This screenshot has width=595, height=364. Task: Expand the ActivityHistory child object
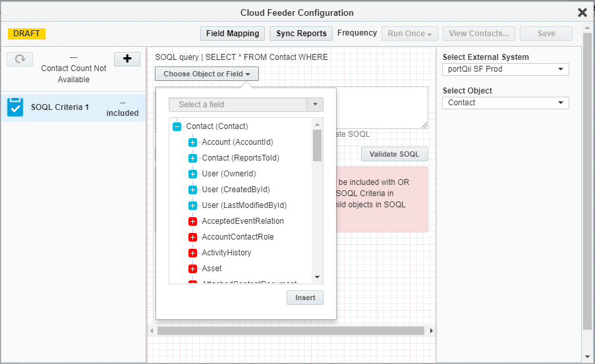[x=193, y=253]
